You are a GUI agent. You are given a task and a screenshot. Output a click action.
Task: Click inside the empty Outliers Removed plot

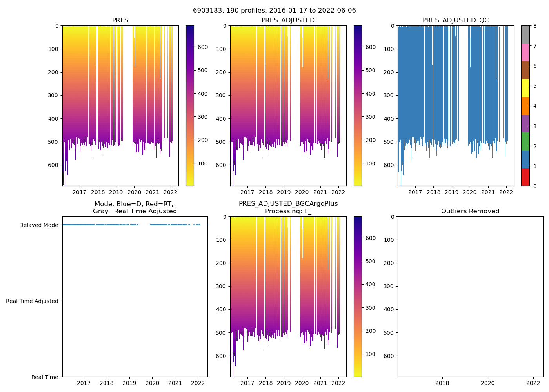pyautogui.click(x=470, y=296)
